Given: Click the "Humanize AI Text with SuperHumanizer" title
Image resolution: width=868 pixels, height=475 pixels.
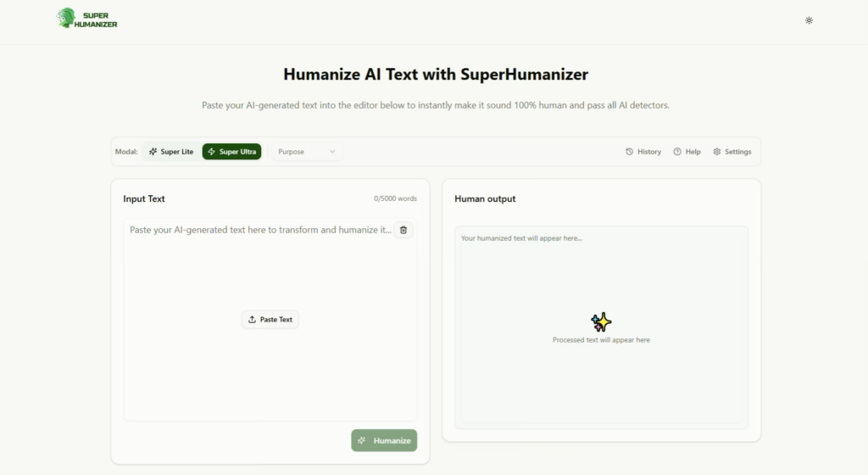Looking at the screenshot, I should click(x=435, y=74).
